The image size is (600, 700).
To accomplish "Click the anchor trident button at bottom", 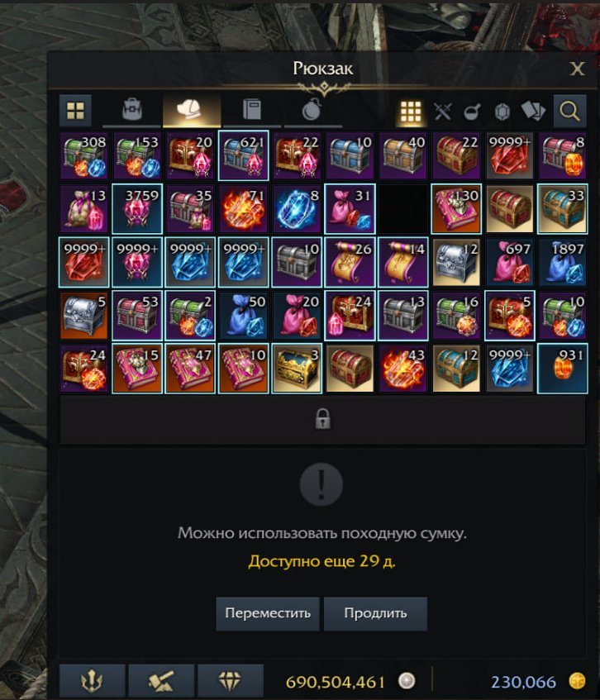I will coord(92,681).
